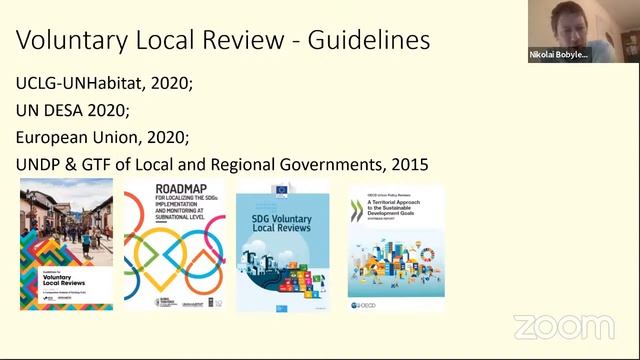The width and height of the screenshot is (640, 360).
Task: Select the UN DESA 2020; line
Action: point(73,110)
